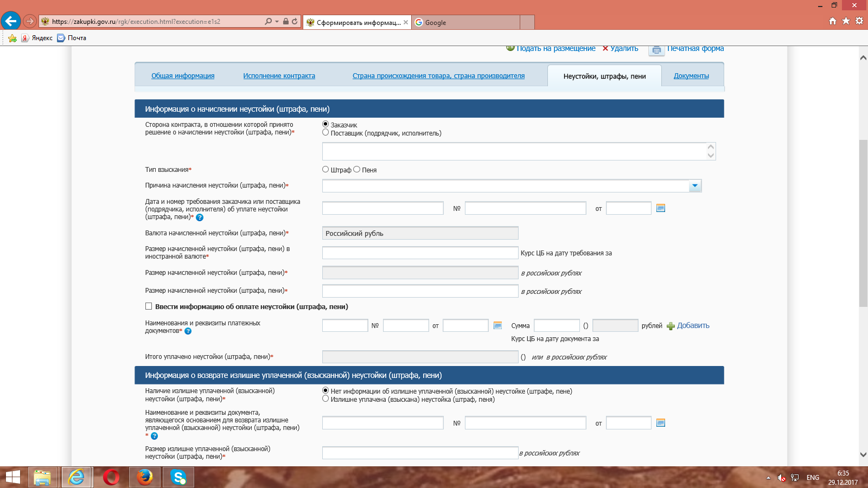This screenshot has width=868, height=488.
Task: Click the printer icon for Печатная форма
Action: pyautogui.click(x=656, y=50)
